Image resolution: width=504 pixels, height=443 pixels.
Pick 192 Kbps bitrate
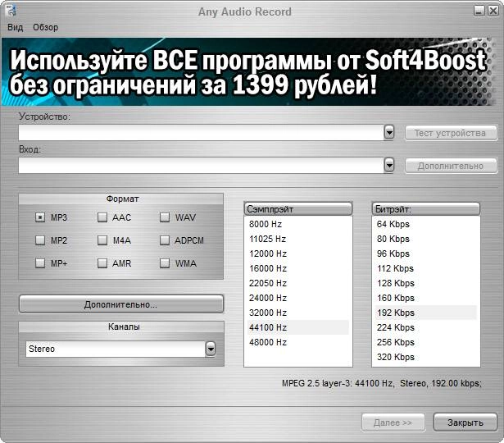(425, 313)
